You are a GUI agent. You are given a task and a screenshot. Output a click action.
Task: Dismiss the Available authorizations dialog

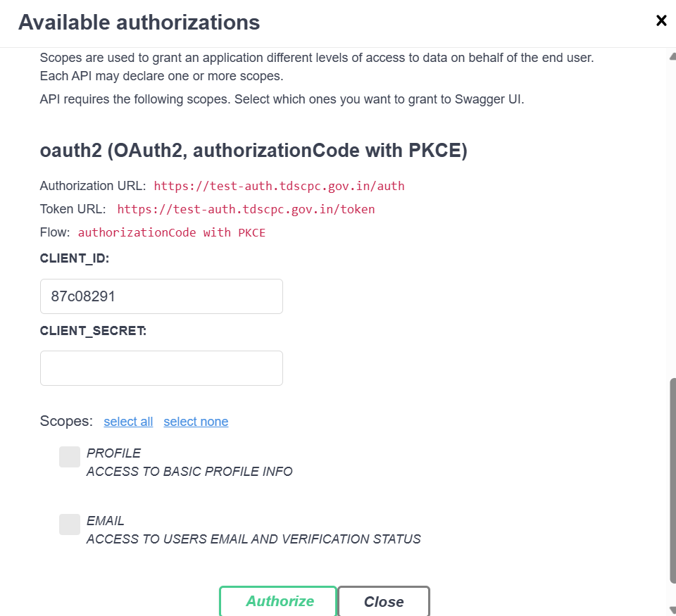[661, 20]
